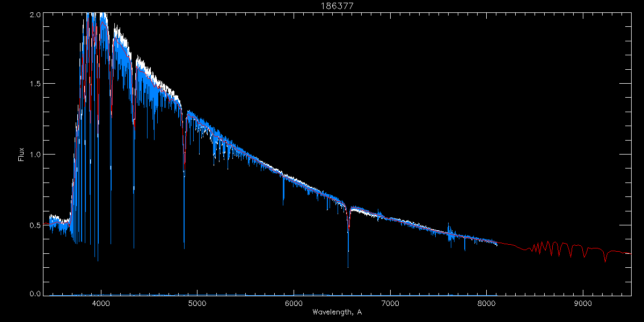Click the 1.0 tick label on y-axis
644x322 pixels.
[35, 155]
